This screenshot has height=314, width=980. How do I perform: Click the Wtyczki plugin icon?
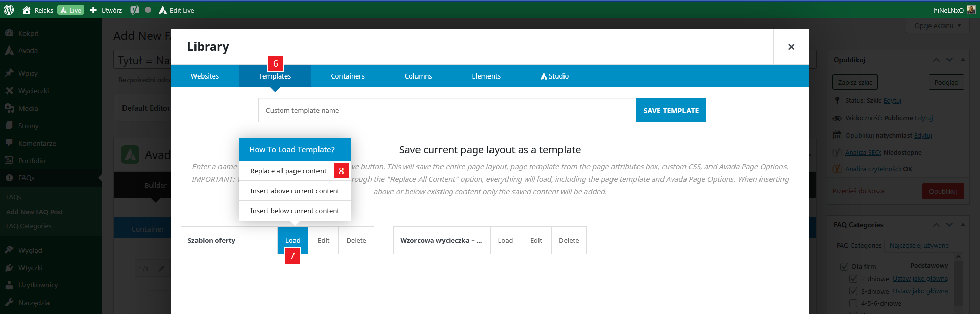(x=9, y=268)
